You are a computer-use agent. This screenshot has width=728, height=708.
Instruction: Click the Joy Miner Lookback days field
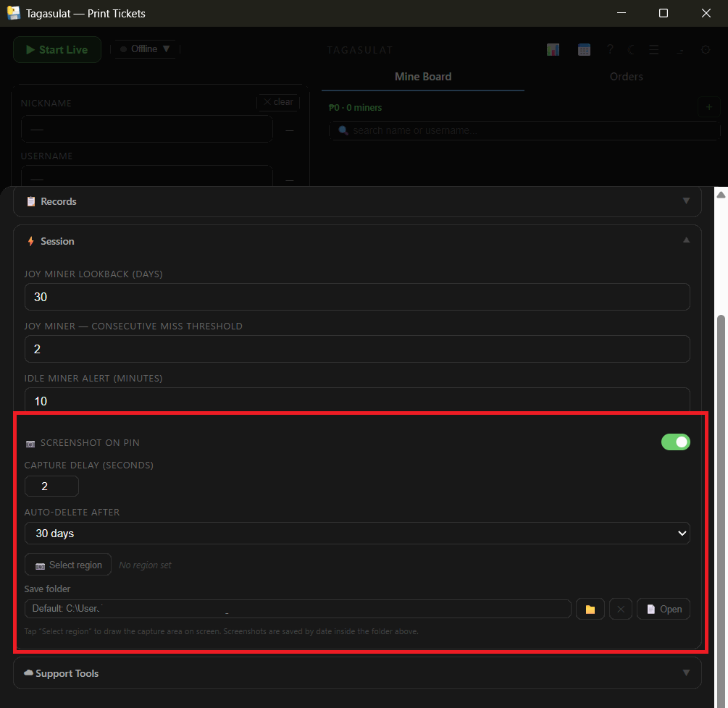tap(357, 297)
